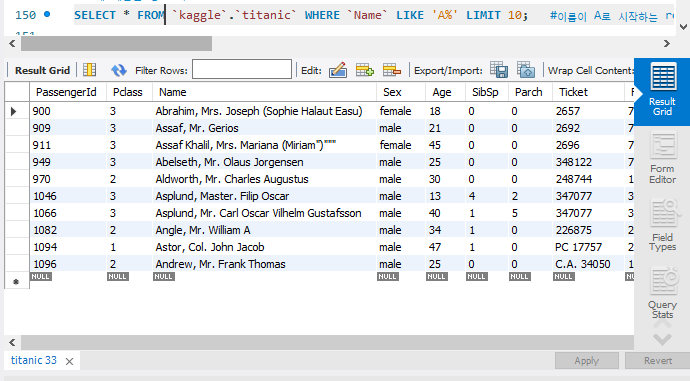
Task: Select Sex cell 'female' in row 911
Action: click(401, 145)
